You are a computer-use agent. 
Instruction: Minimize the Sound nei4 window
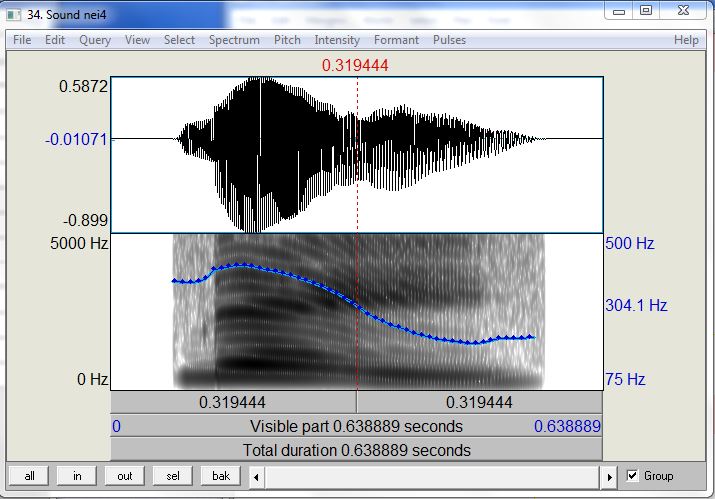coord(619,11)
